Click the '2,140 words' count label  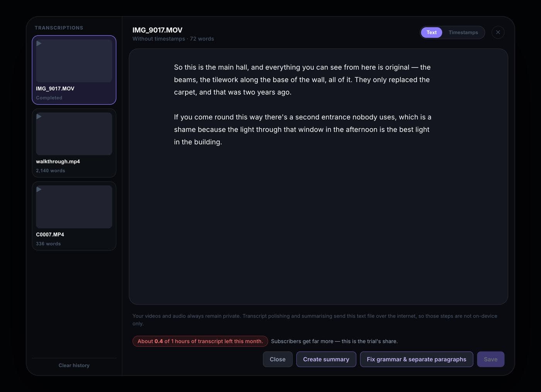[51, 171]
